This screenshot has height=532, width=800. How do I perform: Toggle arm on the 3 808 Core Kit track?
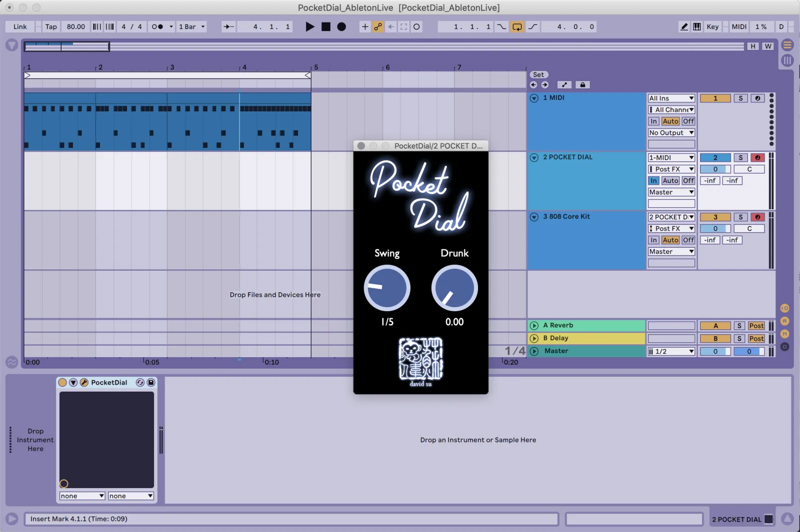pos(757,217)
